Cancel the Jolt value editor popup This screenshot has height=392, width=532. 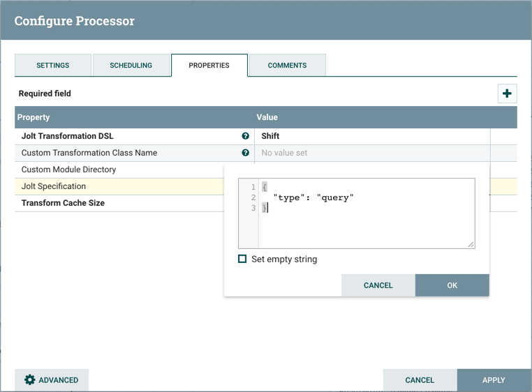[378, 285]
